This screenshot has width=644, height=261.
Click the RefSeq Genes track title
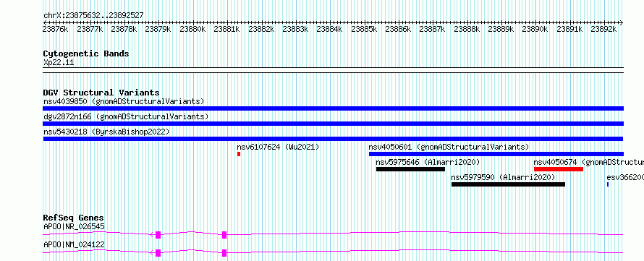pos(74,218)
